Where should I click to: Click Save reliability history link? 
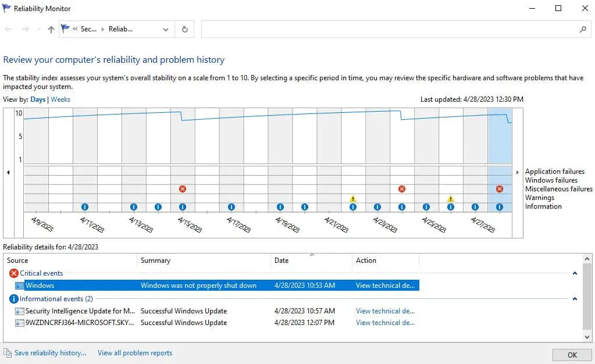50,353
